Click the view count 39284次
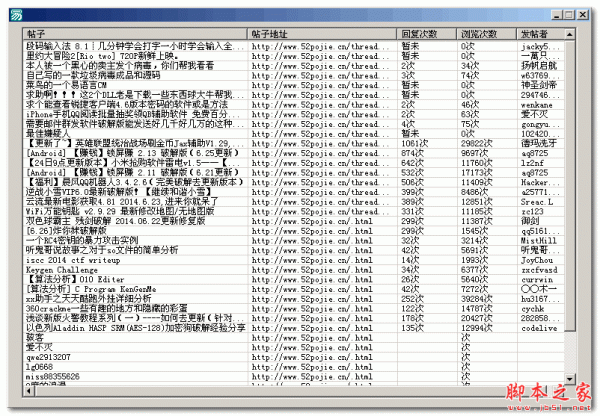The height and width of the screenshot is (416, 600). [476, 299]
